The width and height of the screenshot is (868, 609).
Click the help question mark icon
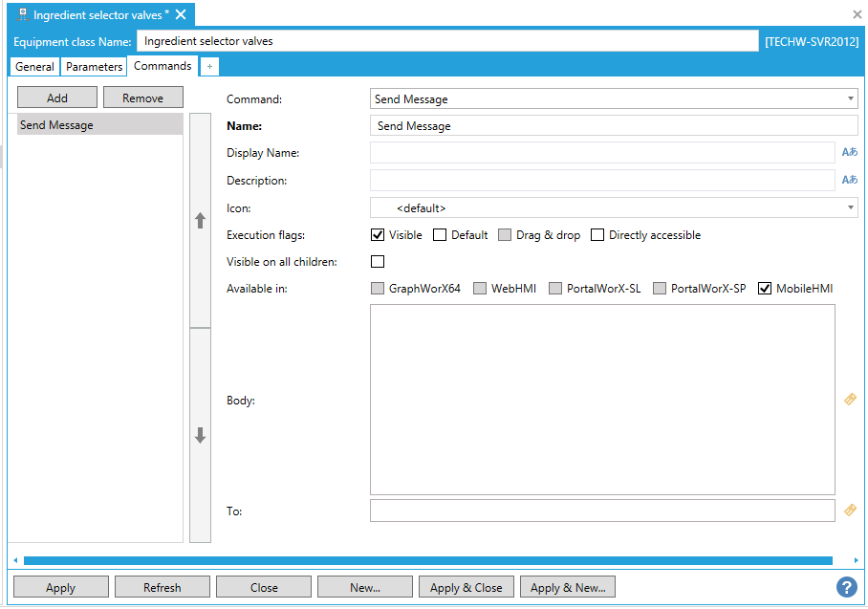[846, 587]
